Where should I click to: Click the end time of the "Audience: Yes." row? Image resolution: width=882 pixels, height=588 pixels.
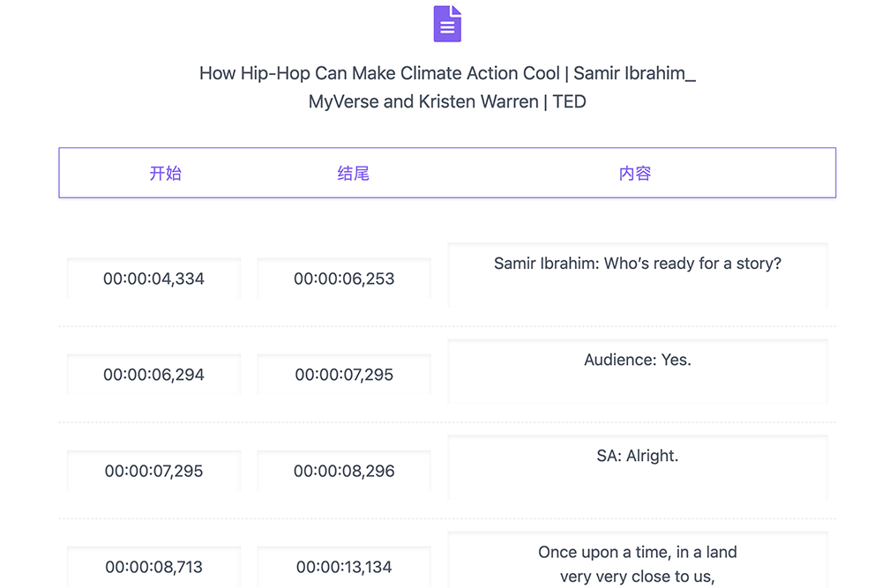344,376
